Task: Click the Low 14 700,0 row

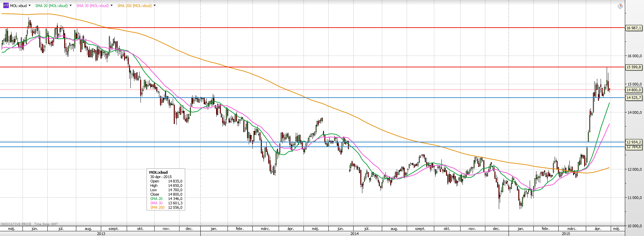Action: click(166, 190)
